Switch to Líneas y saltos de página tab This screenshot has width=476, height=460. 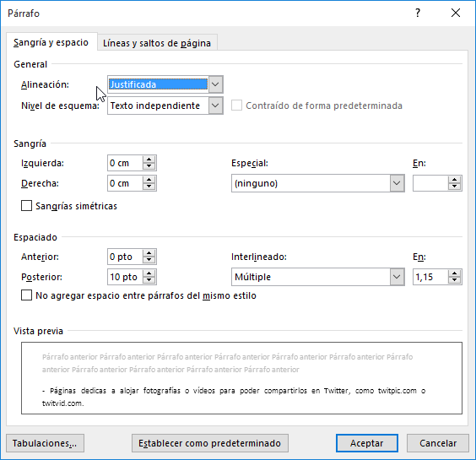click(x=157, y=43)
